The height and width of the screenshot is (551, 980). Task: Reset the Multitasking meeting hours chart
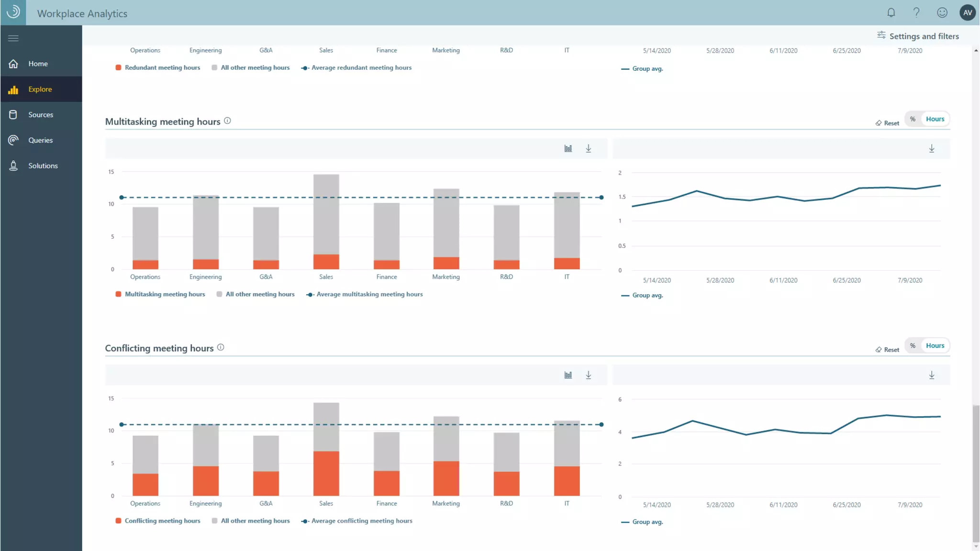point(887,123)
